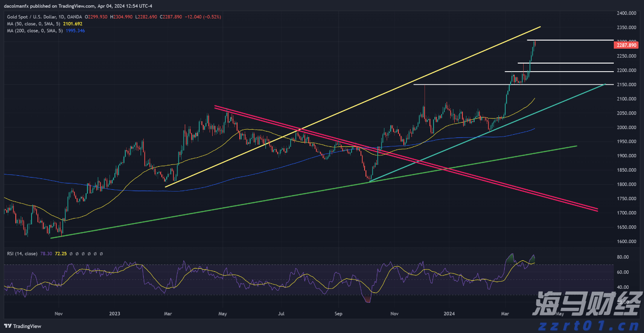Click the yellow 2101.692 MA value
This screenshot has width=644, height=333.
73,23
